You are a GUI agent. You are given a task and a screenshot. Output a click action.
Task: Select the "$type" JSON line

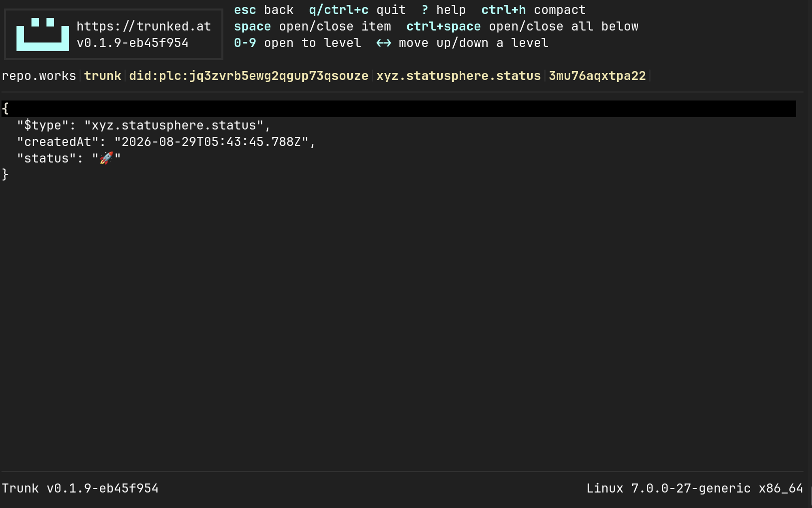(x=144, y=125)
